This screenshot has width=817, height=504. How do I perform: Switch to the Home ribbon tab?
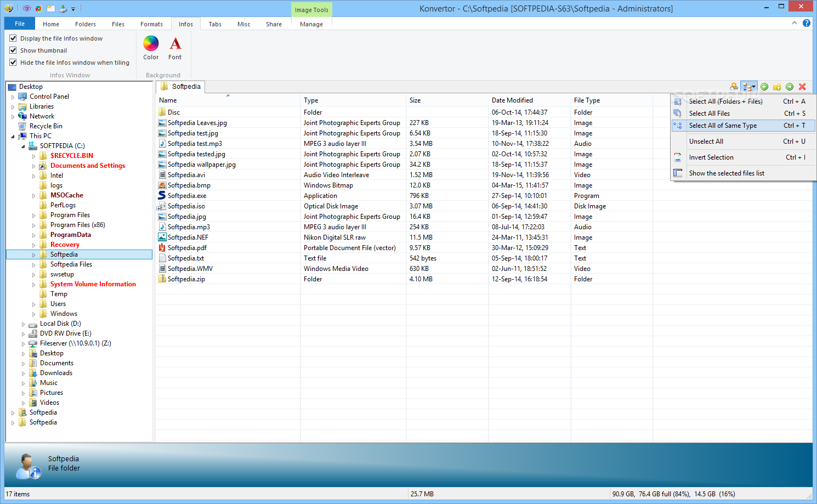pyautogui.click(x=51, y=24)
